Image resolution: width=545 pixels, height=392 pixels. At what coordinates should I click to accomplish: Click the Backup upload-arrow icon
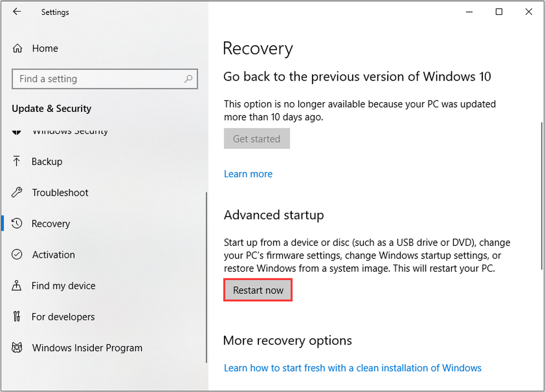point(17,161)
